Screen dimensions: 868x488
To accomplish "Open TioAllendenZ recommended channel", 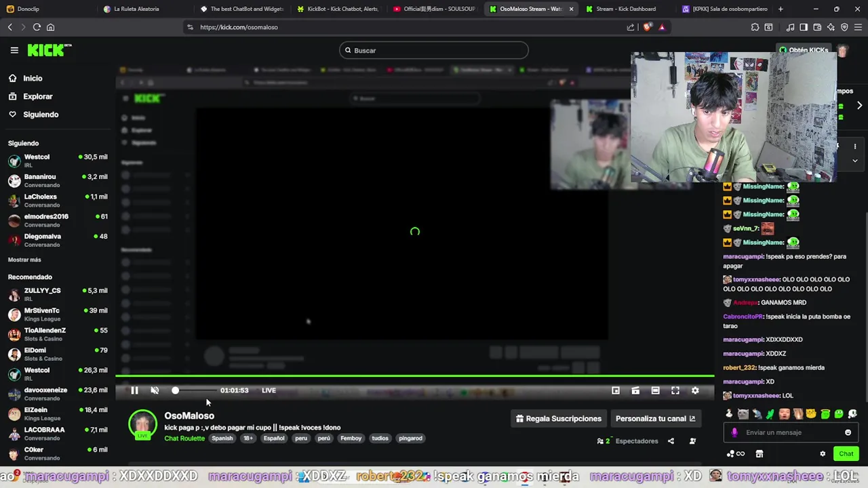I will point(58,334).
